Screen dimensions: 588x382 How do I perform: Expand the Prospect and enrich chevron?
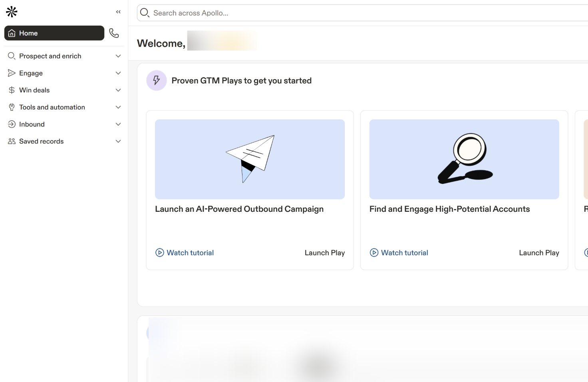point(118,56)
